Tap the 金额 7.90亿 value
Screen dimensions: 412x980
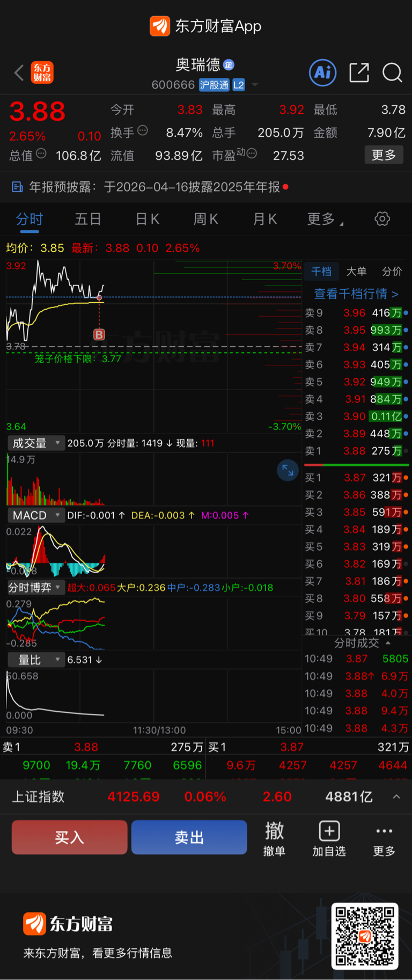pyautogui.click(x=386, y=133)
